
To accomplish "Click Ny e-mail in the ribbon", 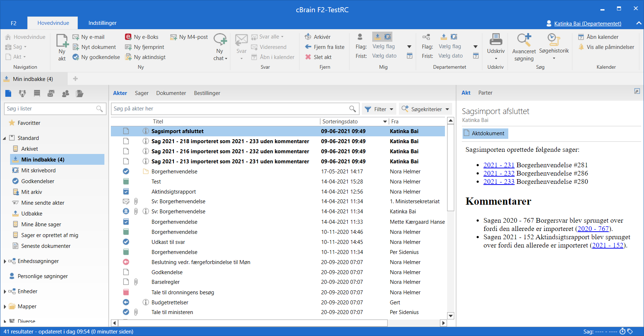I will 89,37.
